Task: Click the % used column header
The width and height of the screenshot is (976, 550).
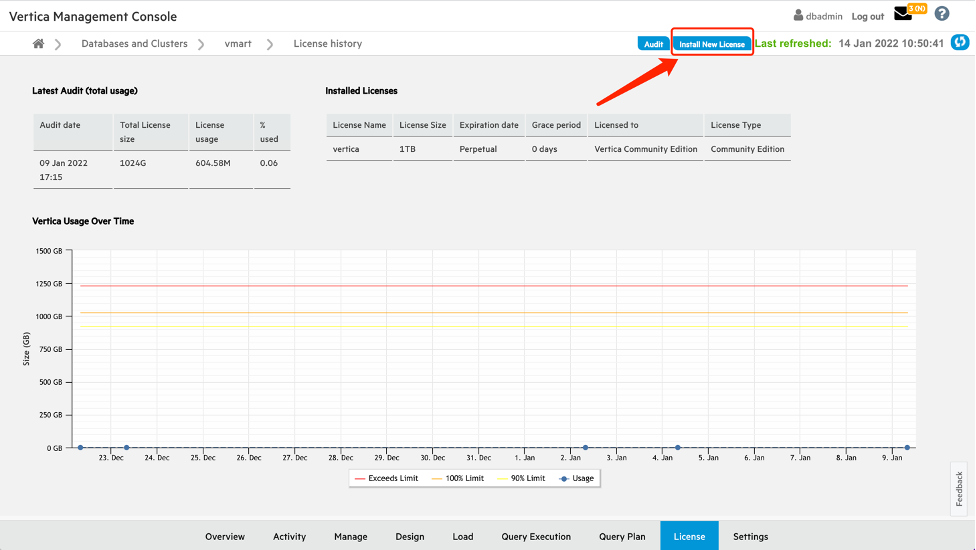Action: pyautogui.click(x=272, y=132)
